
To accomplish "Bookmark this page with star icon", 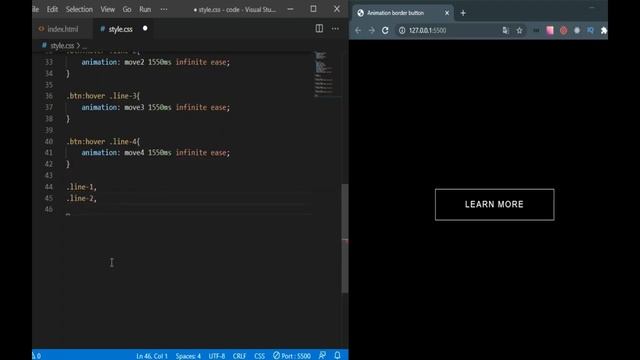I will 519,30.
